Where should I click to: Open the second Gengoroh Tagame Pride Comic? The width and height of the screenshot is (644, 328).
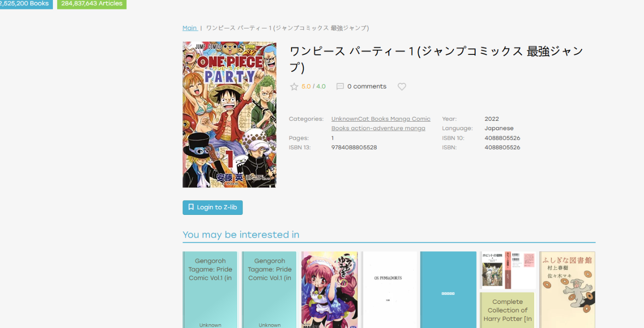click(x=270, y=289)
